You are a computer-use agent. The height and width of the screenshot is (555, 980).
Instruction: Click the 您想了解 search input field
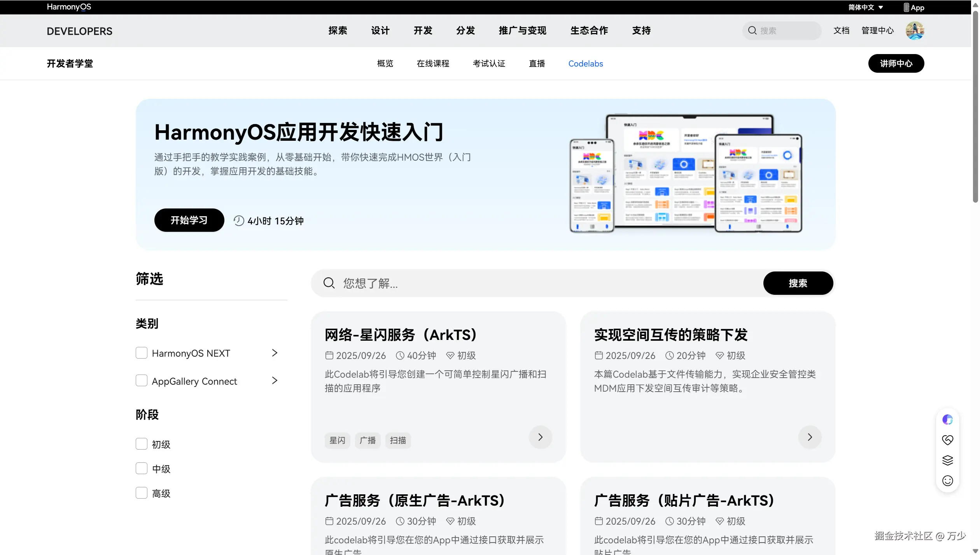pos(544,283)
